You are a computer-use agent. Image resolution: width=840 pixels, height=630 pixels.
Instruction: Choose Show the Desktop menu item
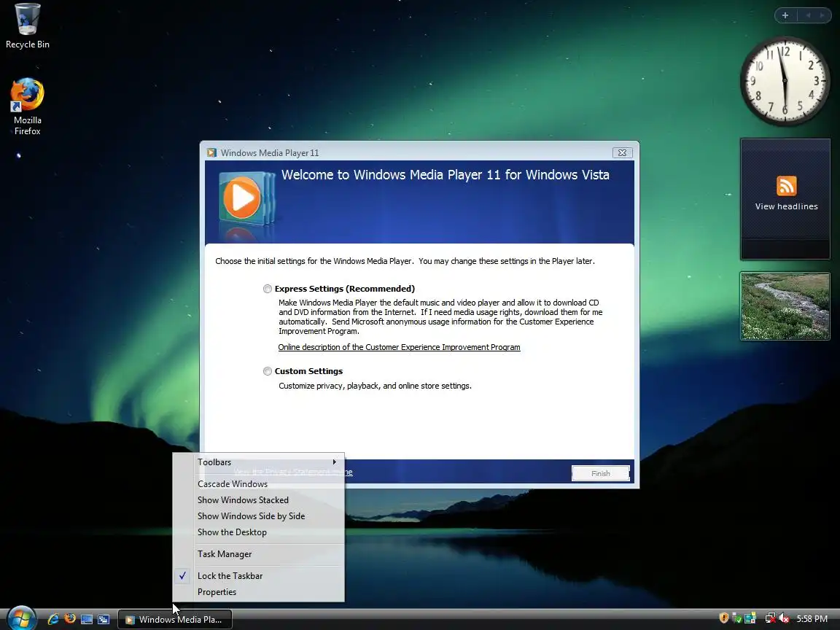[258, 532]
